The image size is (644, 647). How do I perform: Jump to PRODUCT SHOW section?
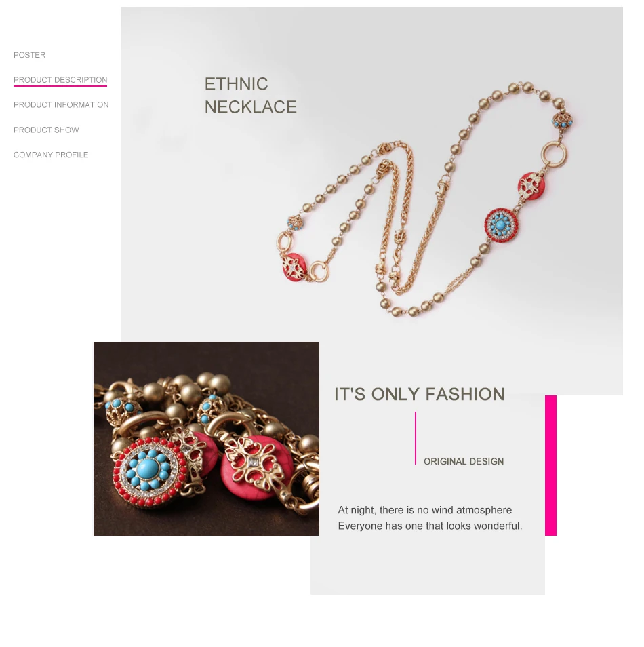[x=46, y=130]
